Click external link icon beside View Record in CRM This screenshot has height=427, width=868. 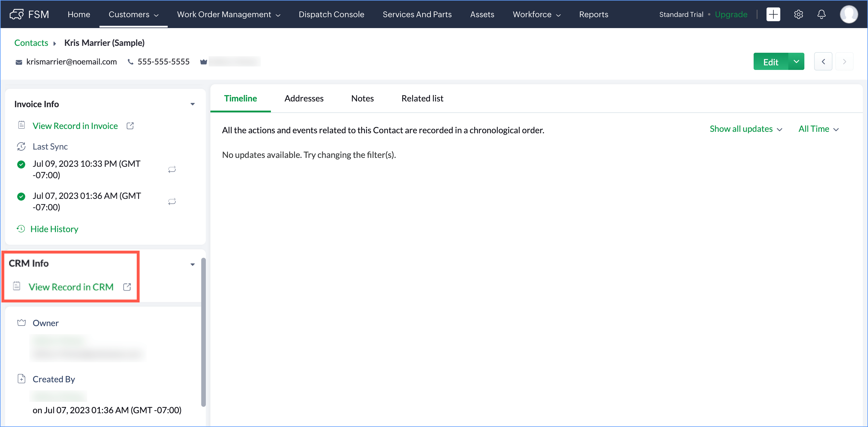(127, 287)
